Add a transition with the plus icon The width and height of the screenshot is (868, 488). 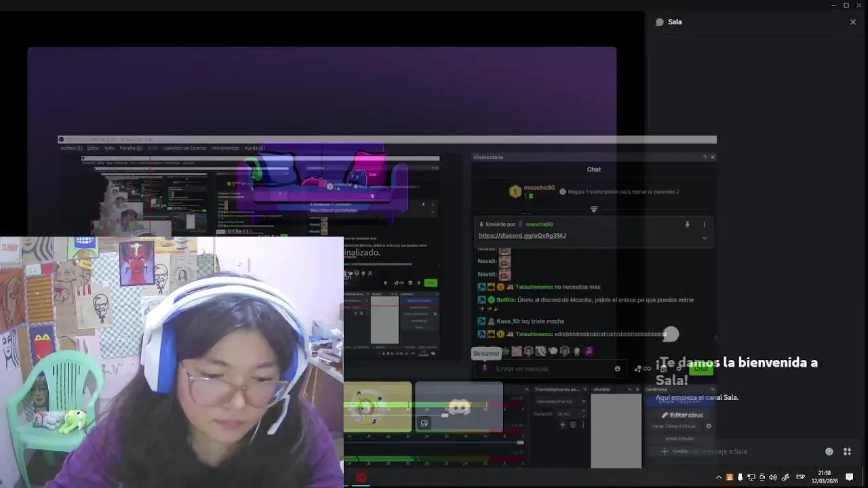[x=562, y=425]
